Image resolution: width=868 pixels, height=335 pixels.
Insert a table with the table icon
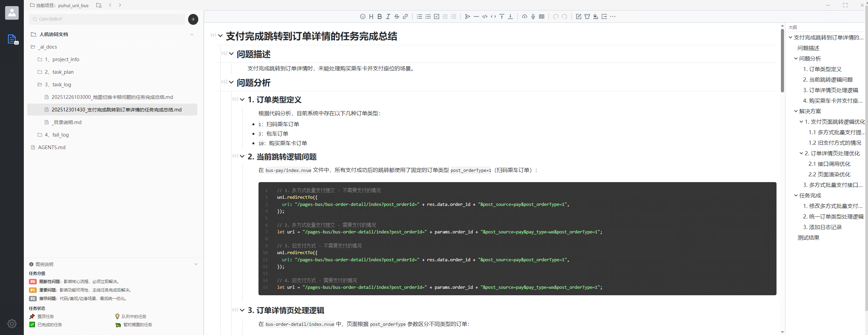point(542,17)
